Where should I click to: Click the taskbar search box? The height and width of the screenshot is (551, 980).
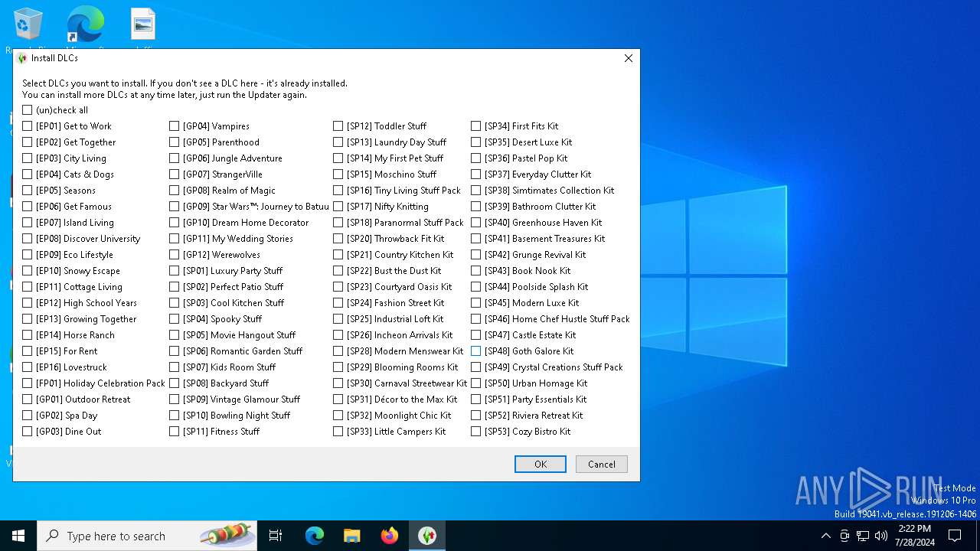(x=147, y=536)
